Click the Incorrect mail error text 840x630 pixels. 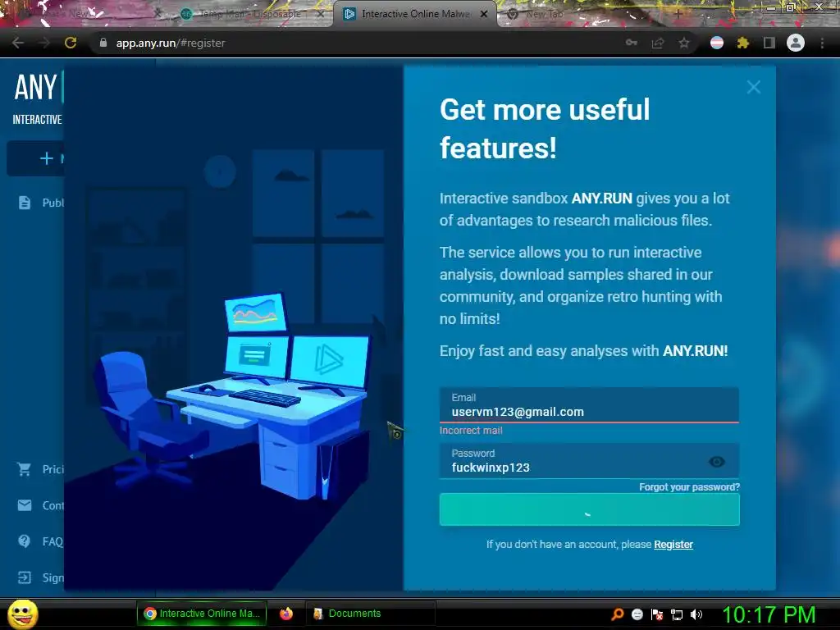coord(471,430)
